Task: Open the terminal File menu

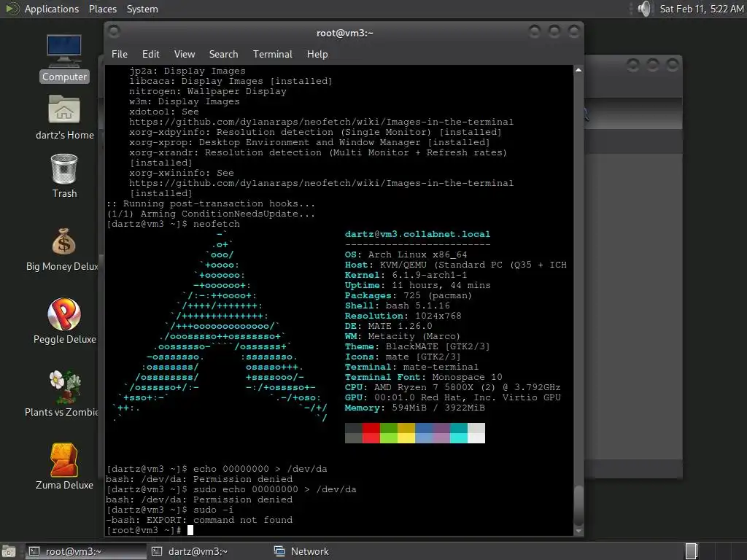Action: point(119,54)
